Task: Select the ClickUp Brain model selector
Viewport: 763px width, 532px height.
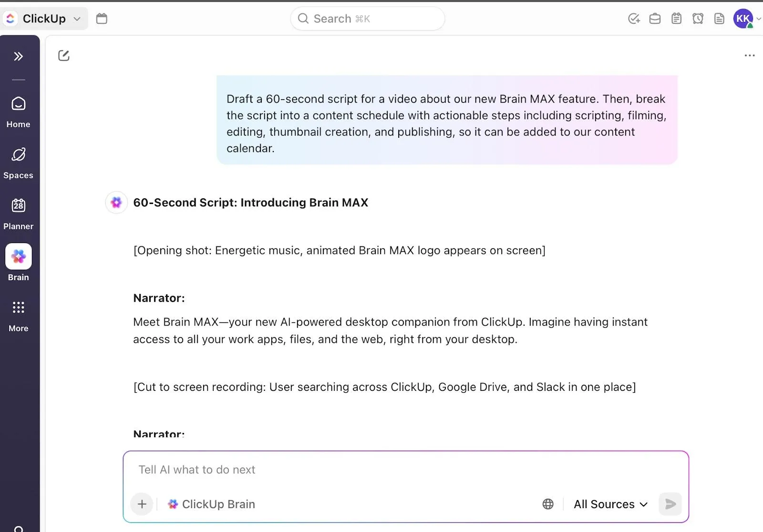Action: pyautogui.click(x=211, y=504)
